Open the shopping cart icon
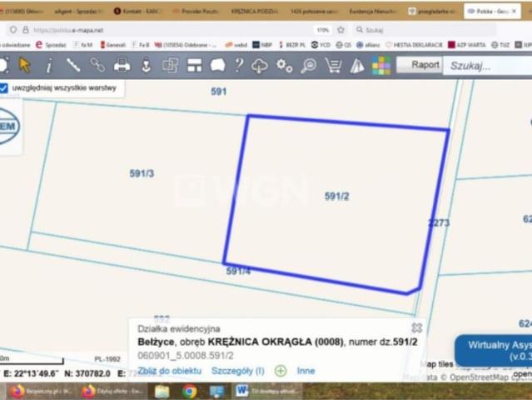The image size is (532, 400). click(x=333, y=65)
